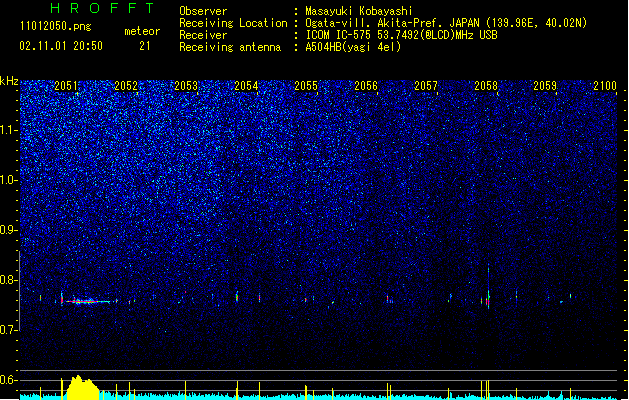Click the 2053 time marker
629x400 pixels.
tap(186, 86)
